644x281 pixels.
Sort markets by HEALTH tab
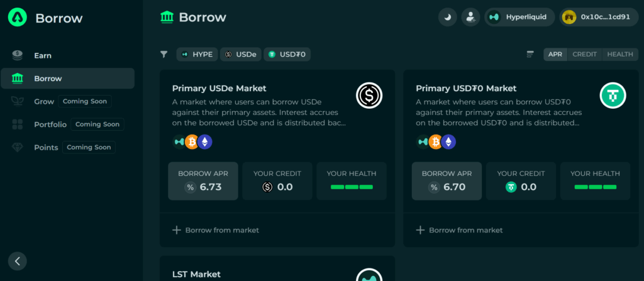tap(620, 54)
